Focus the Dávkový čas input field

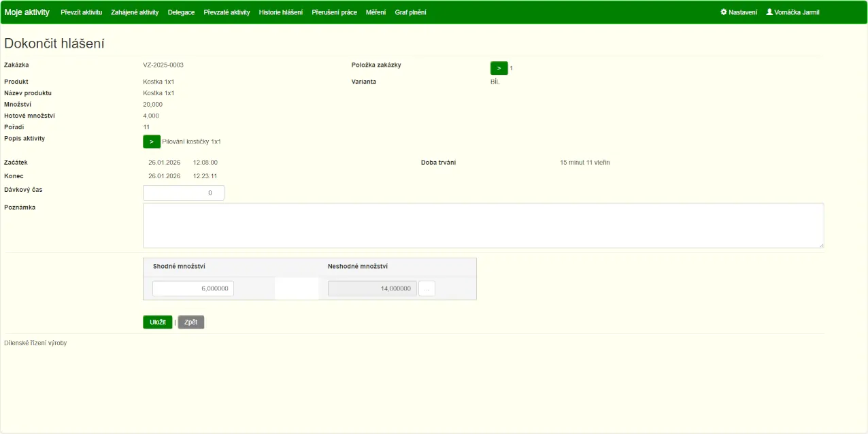click(x=183, y=193)
